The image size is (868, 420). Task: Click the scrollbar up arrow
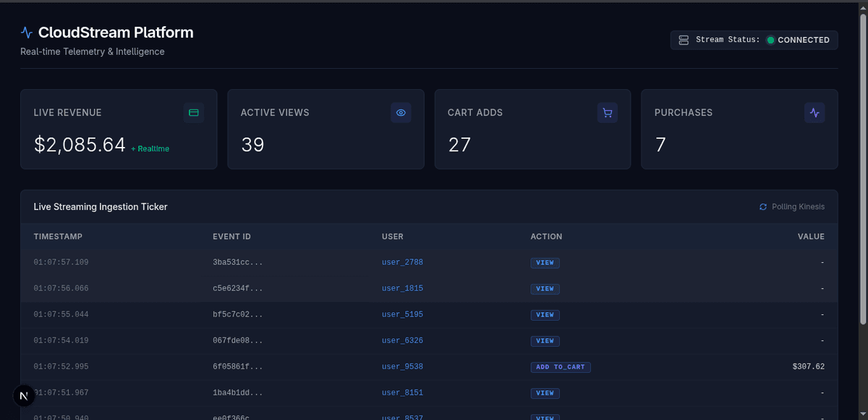pyautogui.click(x=864, y=7)
